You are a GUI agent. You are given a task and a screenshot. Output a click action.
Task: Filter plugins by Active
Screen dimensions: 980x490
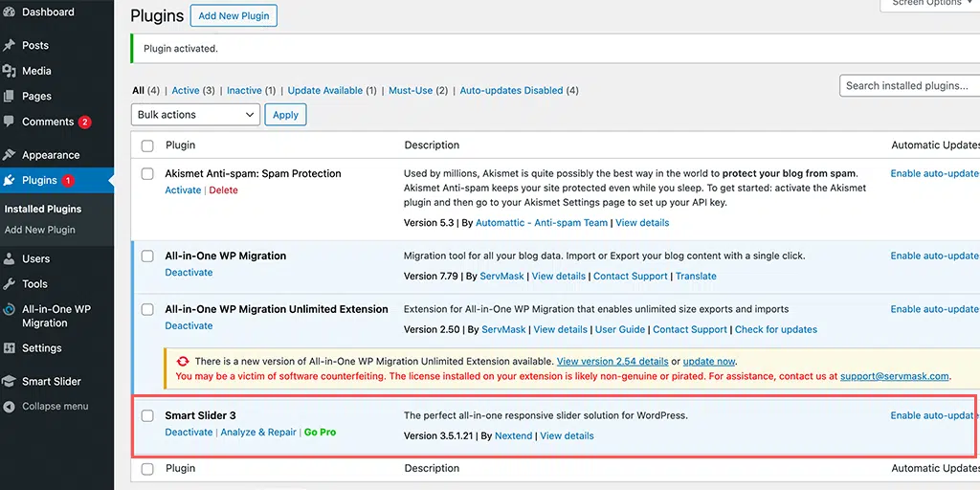(186, 91)
